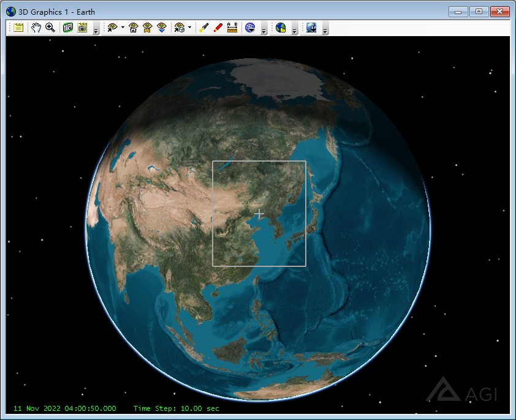Reset the view with the Home View icon
The height and width of the screenshot is (420, 516).
[133, 28]
